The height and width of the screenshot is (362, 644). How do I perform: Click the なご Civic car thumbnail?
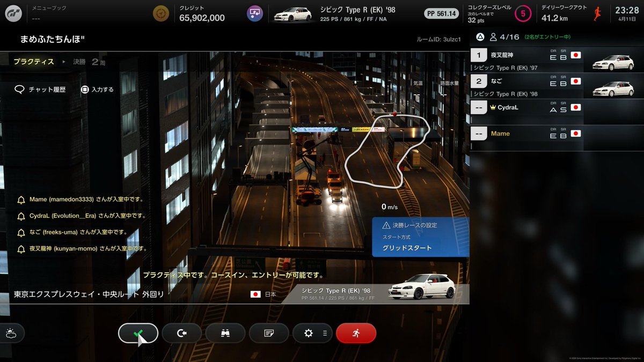(613, 88)
